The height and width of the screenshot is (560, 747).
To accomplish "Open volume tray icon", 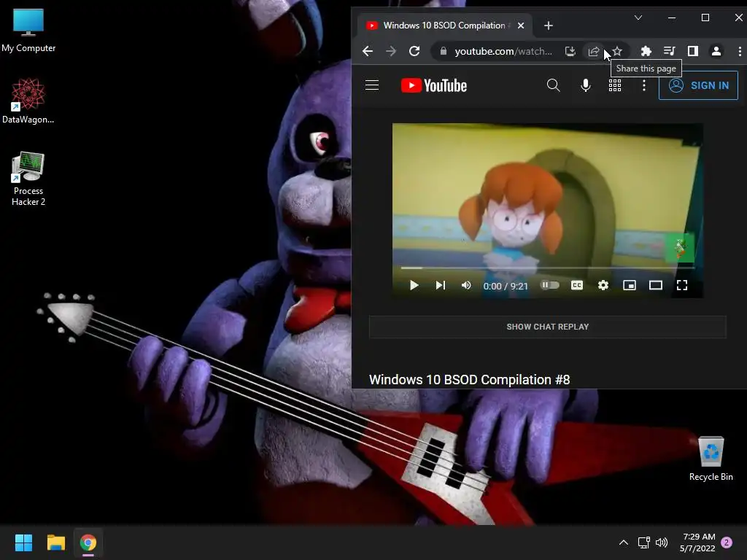I will (661, 542).
